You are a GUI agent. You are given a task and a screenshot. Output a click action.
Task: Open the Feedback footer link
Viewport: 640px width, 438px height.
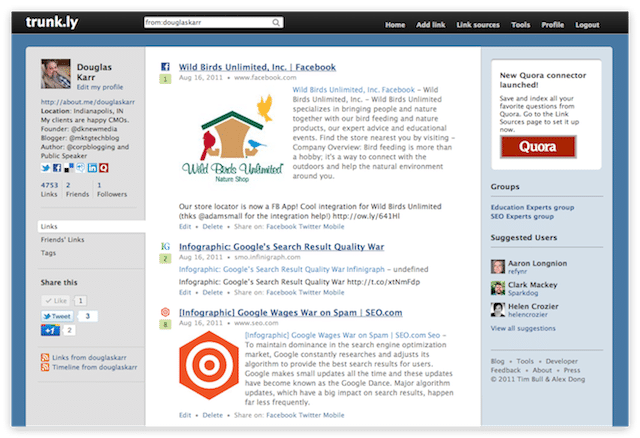click(506, 370)
